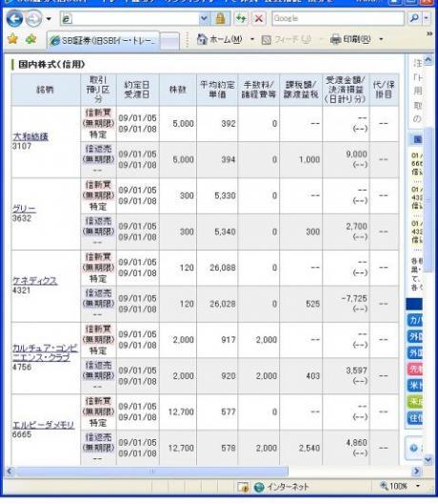Image resolution: width=438 pixels, height=504 pixels.
Task: Click the vertical scrollbar down arrow
Action: coord(428,460)
